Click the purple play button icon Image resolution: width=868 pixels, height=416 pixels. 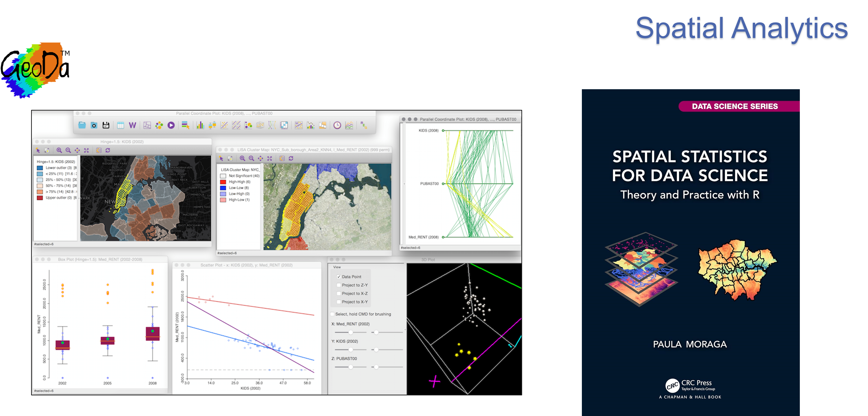pyautogui.click(x=171, y=125)
